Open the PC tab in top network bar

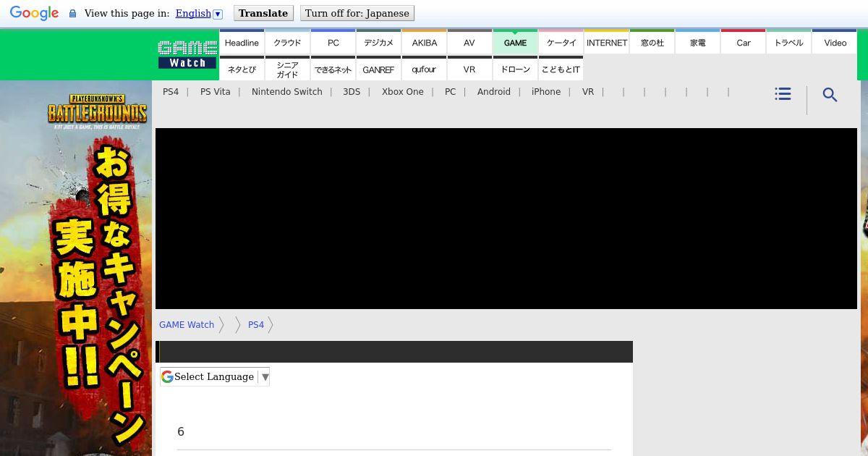[333, 41]
